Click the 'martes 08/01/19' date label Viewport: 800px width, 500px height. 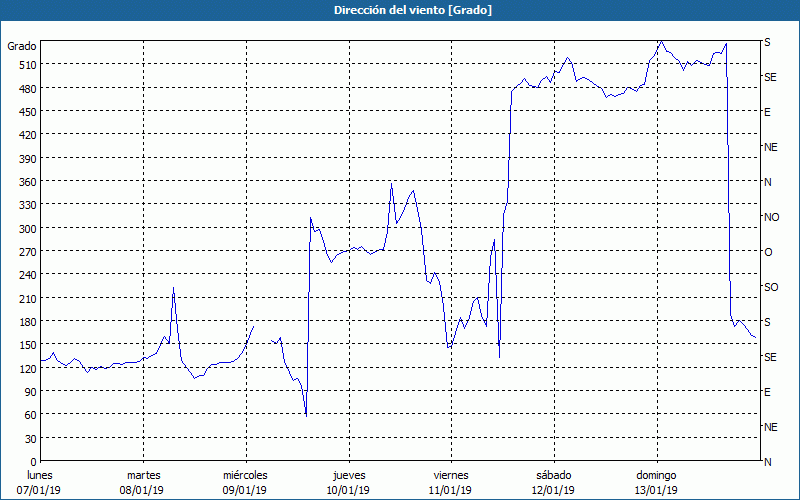click(144, 483)
